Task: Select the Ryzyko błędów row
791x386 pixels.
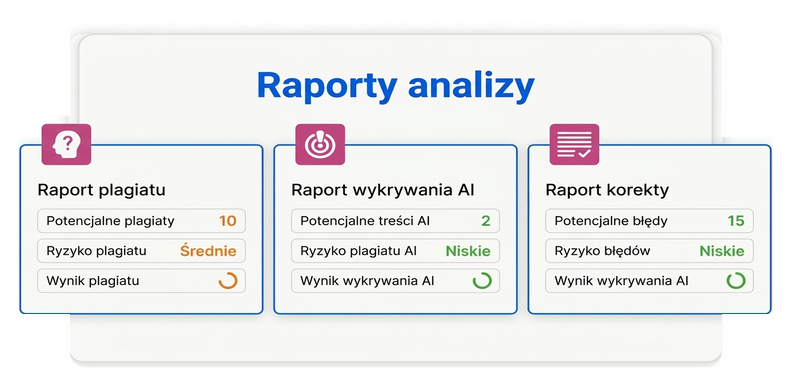Action: (x=649, y=251)
